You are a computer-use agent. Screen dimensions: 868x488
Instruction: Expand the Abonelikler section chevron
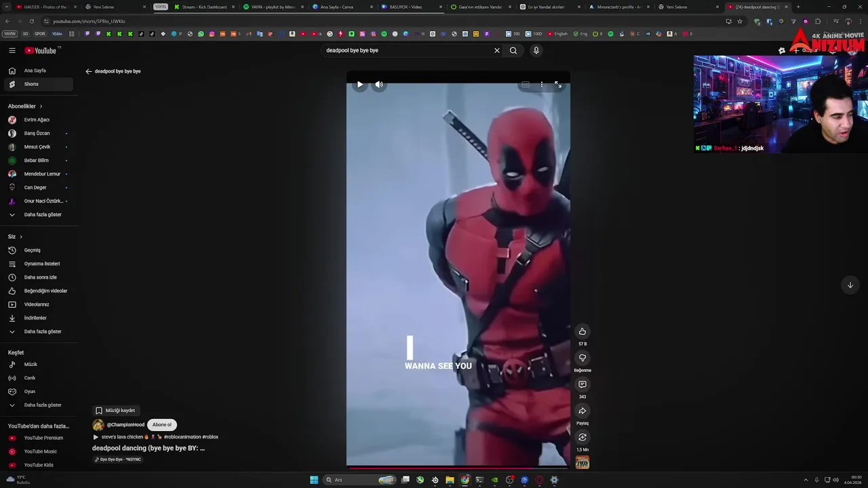point(41,106)
